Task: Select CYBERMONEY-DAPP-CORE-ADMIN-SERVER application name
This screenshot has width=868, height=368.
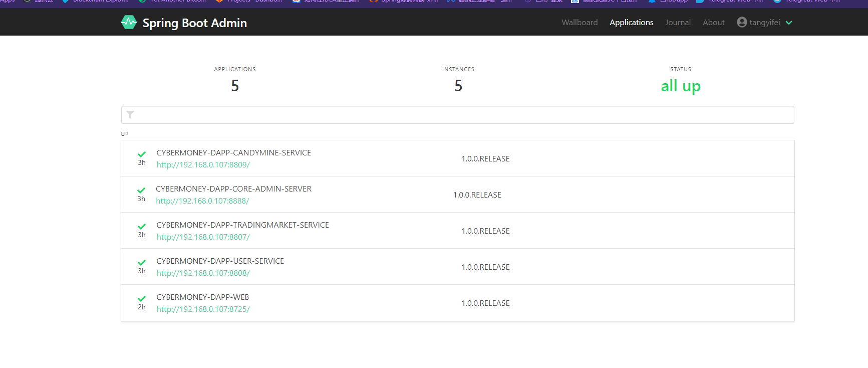Action: point(233,189)
